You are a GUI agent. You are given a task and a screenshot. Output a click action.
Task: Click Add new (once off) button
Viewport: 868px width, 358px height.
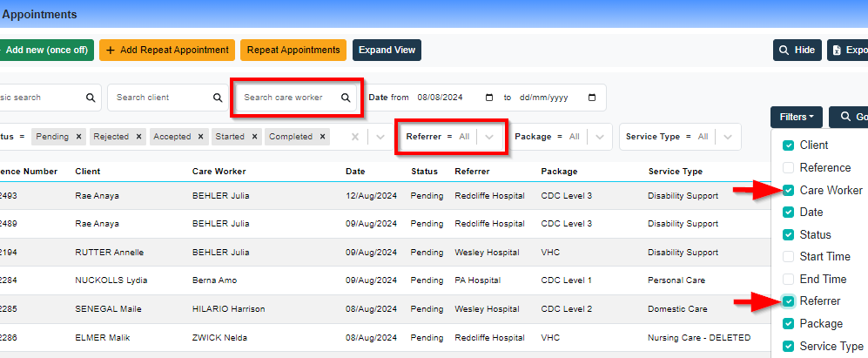46,50
